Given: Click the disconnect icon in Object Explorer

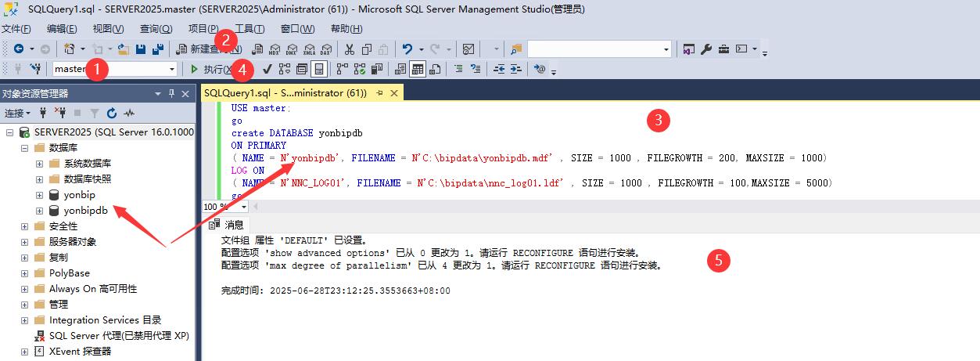Looking at the screenshot, I should point(59,113).
